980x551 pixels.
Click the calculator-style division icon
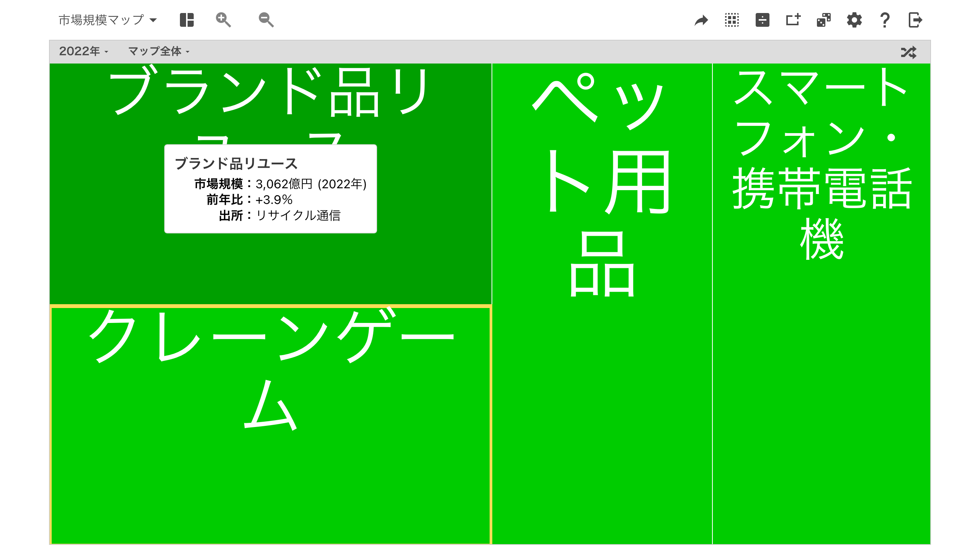[763, 20]
